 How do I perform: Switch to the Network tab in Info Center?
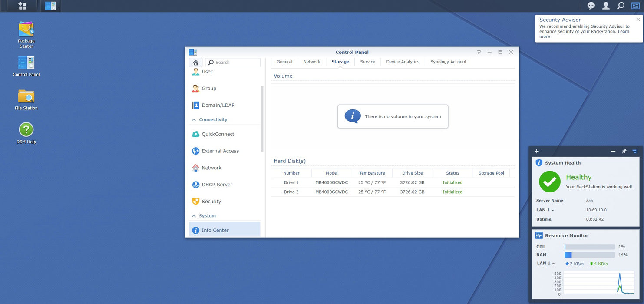(312, 62)
